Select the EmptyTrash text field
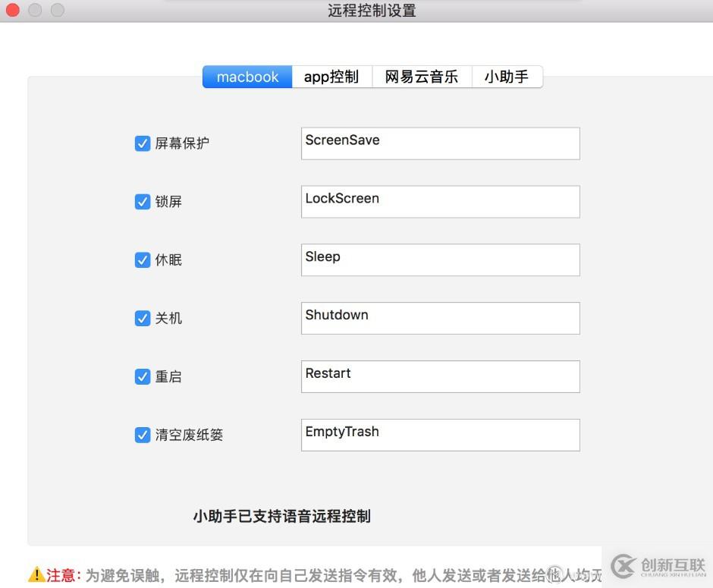 pos(440,435)
